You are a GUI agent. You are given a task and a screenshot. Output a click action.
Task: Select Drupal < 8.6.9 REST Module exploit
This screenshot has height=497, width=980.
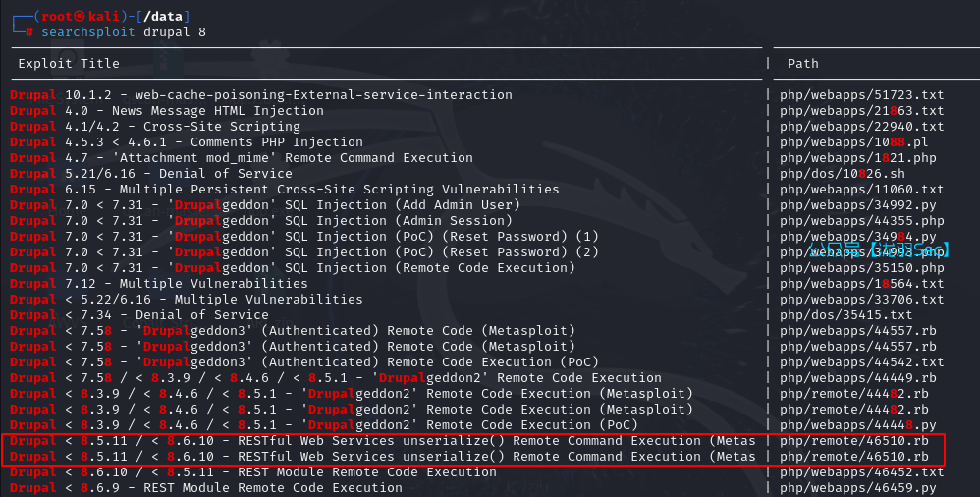pyautogui.click(x=206, y=488)
